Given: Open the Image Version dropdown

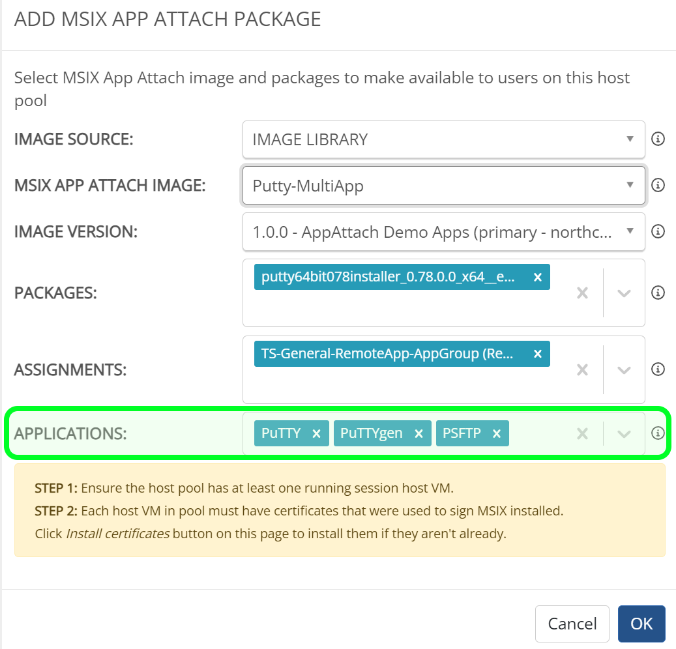Looking at the screenshot, I should pyautogui.click(x=443, y=232).
